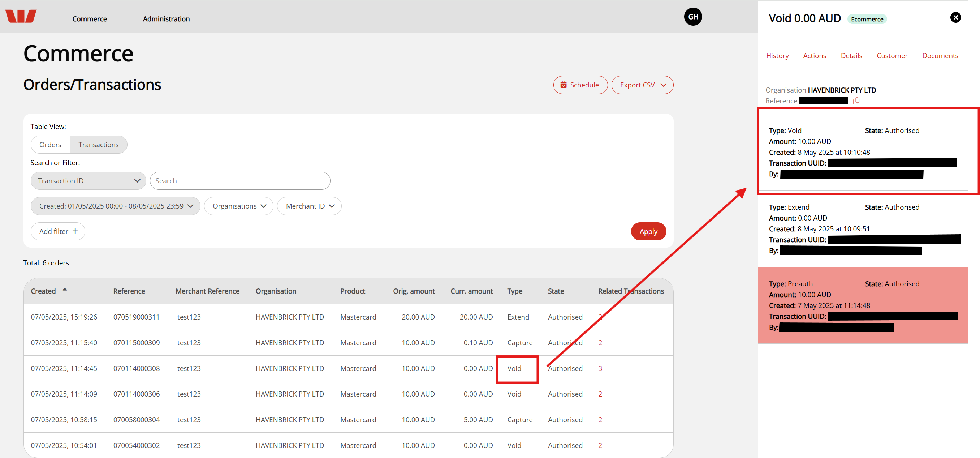Copy the Reference number with copy icon
The width and height of the screenshot is (980, 458).
tap(856, 101)
